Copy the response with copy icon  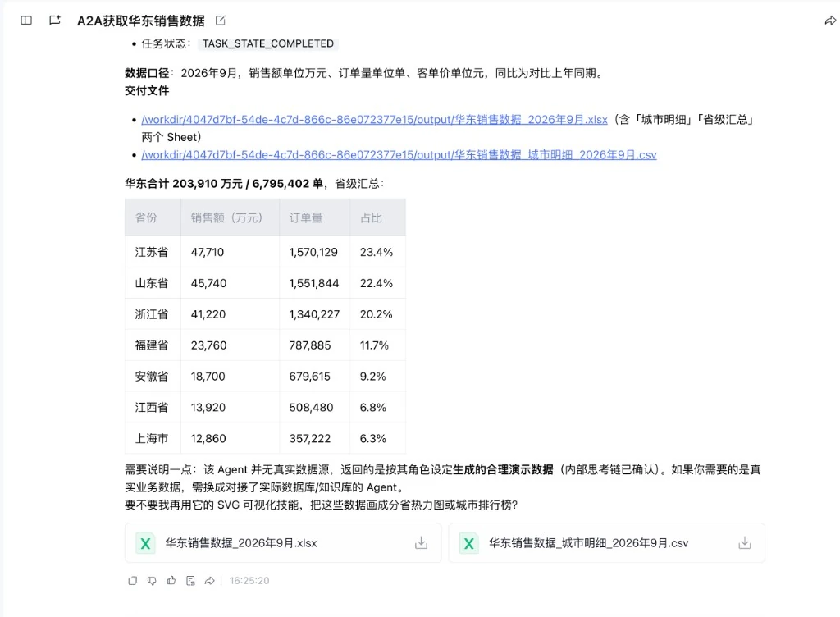[133, 581]
